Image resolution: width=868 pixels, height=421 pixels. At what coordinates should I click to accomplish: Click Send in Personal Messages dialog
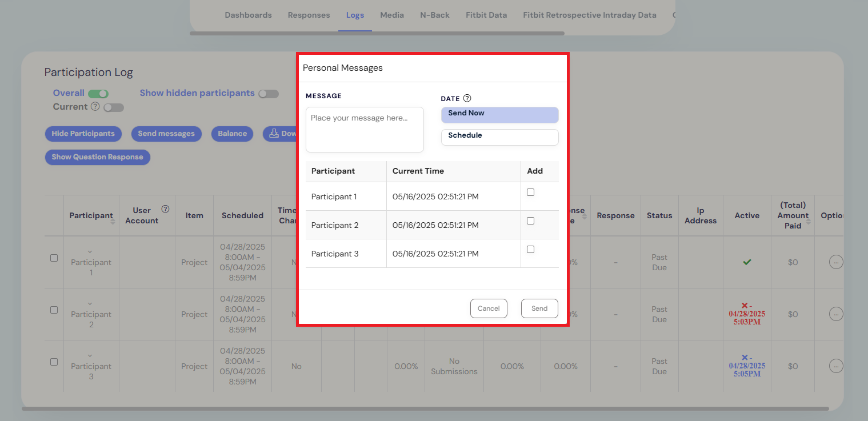(x=539, y=308)
